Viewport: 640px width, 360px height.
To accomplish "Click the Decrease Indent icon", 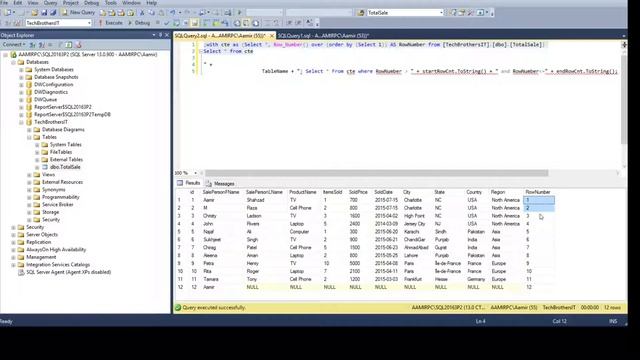I will [x=289, y=23].
